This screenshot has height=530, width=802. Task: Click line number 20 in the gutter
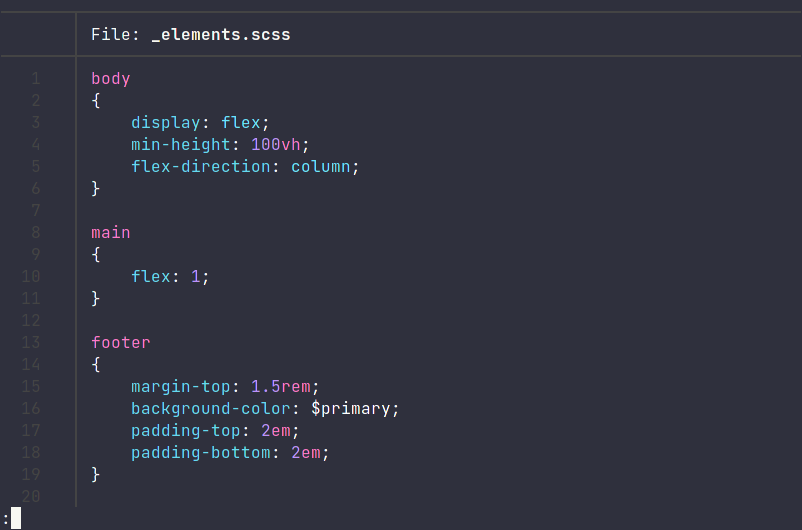click(x=31, y=496)
